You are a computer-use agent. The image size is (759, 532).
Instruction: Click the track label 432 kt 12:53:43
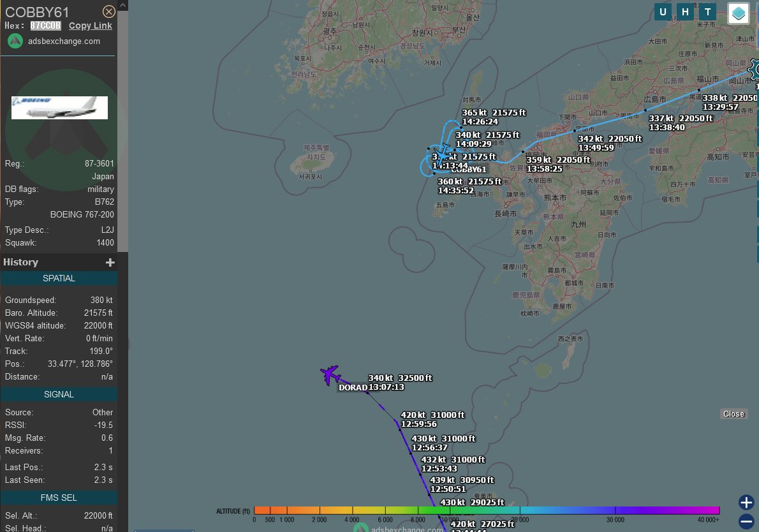[453, 464]
